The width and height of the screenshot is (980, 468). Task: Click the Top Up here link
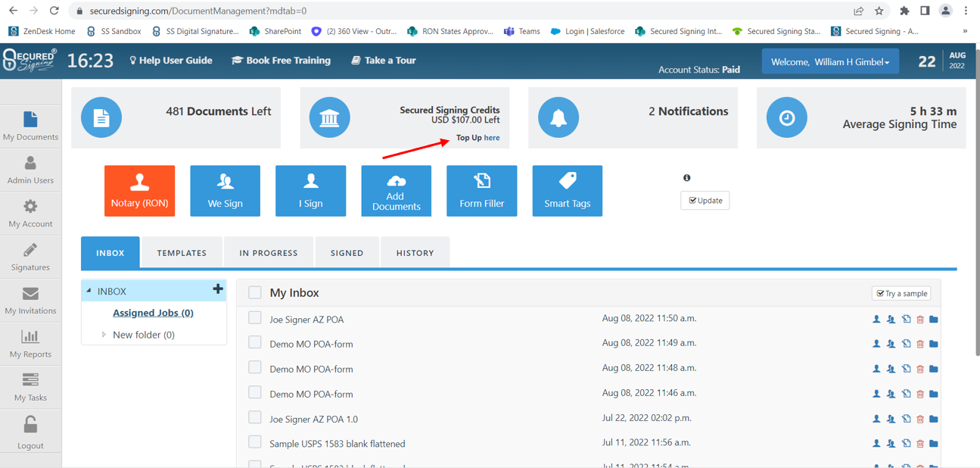pyautogui.click(x=492, y=138)
